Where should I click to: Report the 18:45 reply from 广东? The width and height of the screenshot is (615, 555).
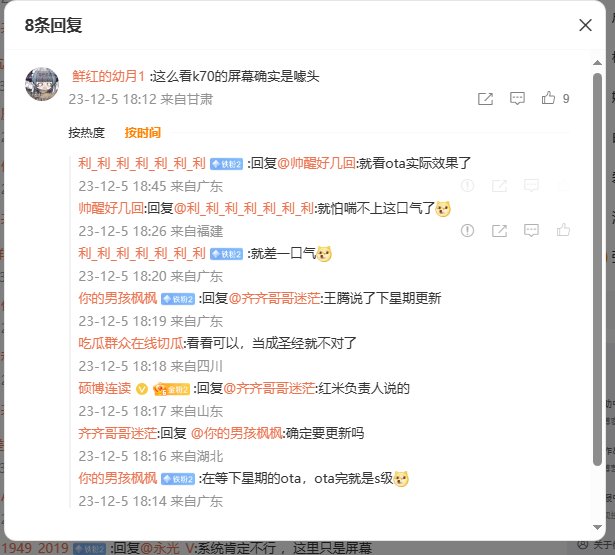coord(467,185)
